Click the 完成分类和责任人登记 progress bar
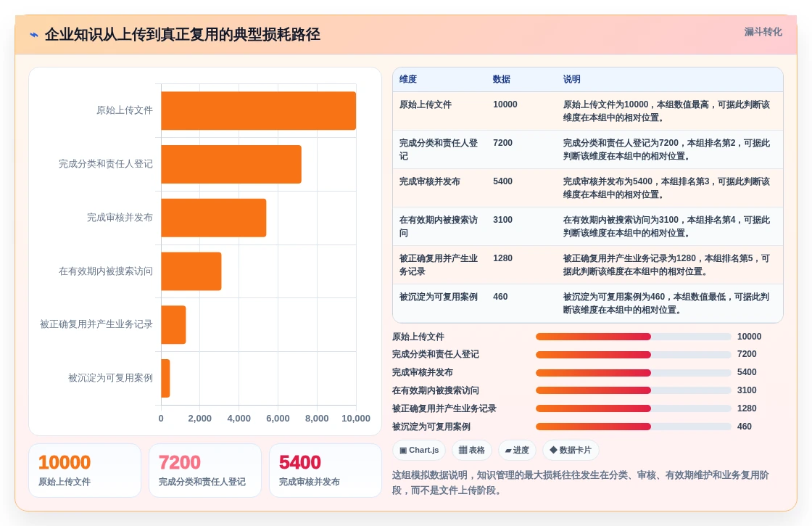Image resolution: width=812 pixels, height=526 pixels. pyautogui.click(x=633, y=355)
